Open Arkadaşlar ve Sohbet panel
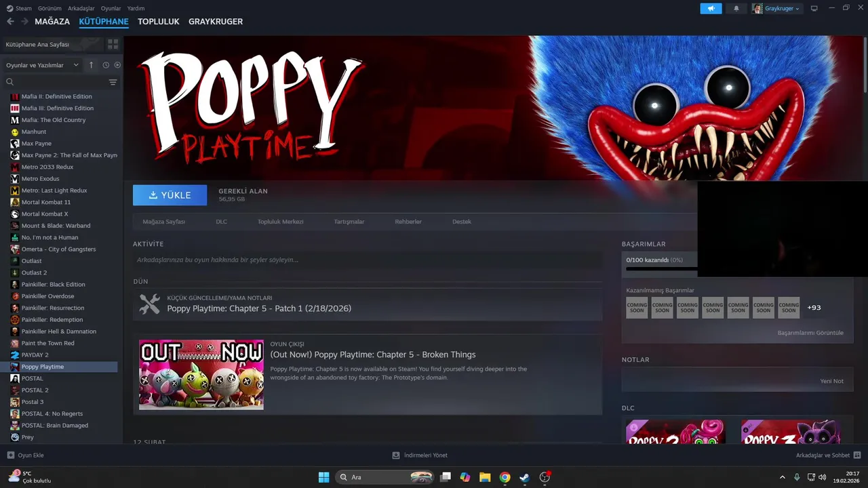 [828, 455]
